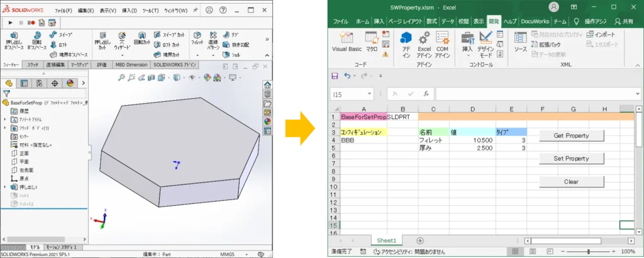
Task: Switch to DisplayManager color ball tab
Action: (70, 83)
